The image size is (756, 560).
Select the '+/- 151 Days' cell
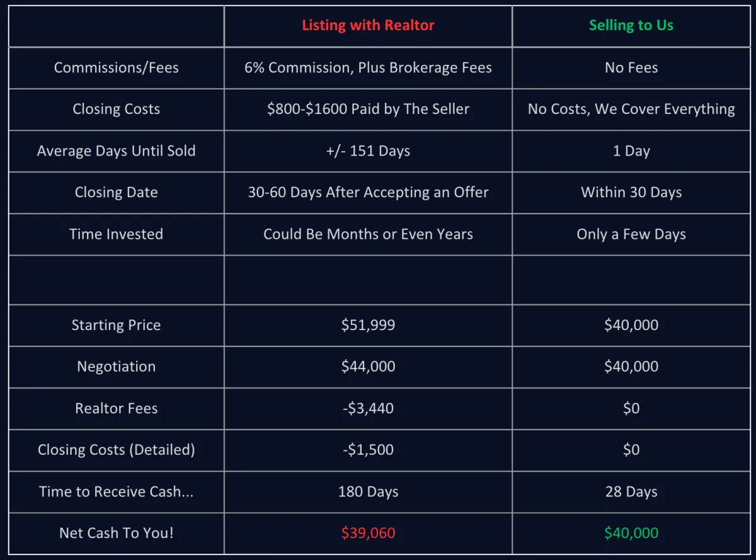[x=368, y=151]
